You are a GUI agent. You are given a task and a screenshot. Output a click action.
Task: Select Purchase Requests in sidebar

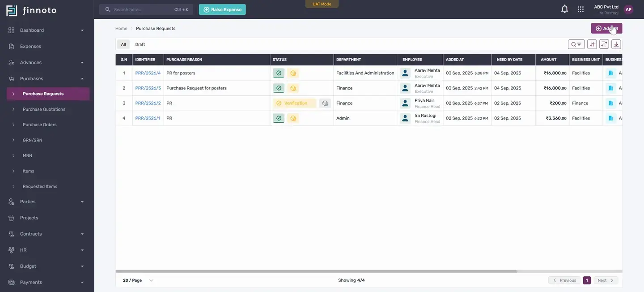[x=48, y=94]
